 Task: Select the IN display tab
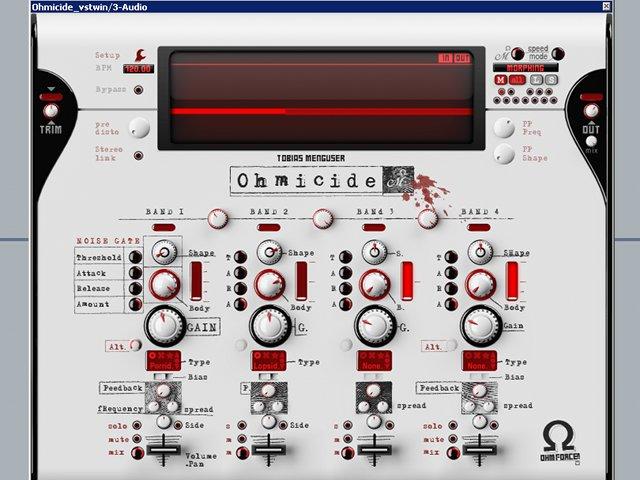point(445,58)
